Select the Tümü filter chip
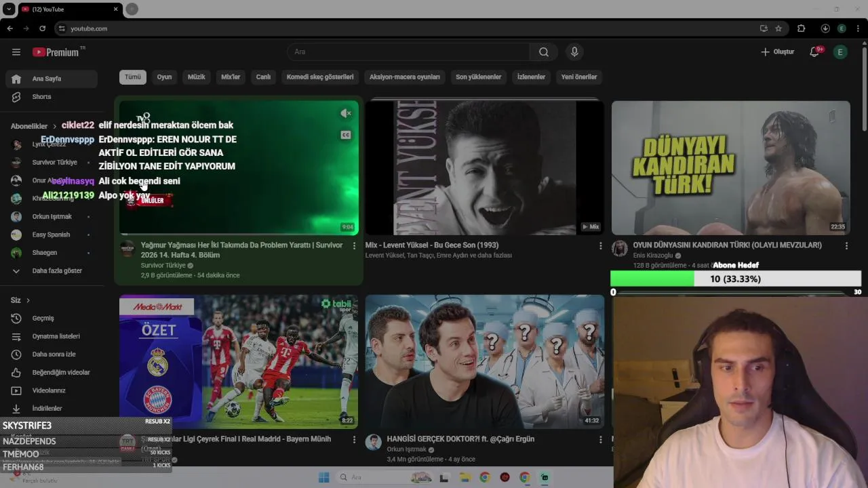The width and height of the screenshot is (868, 488). (x=133, y=77)
